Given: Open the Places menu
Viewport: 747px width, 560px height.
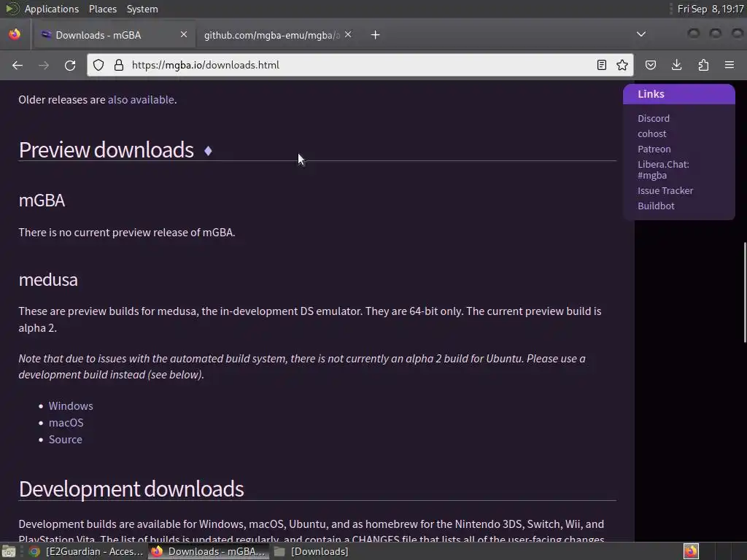Looking at the screenshot, I should pyautogui.click(x=102, y=9).
